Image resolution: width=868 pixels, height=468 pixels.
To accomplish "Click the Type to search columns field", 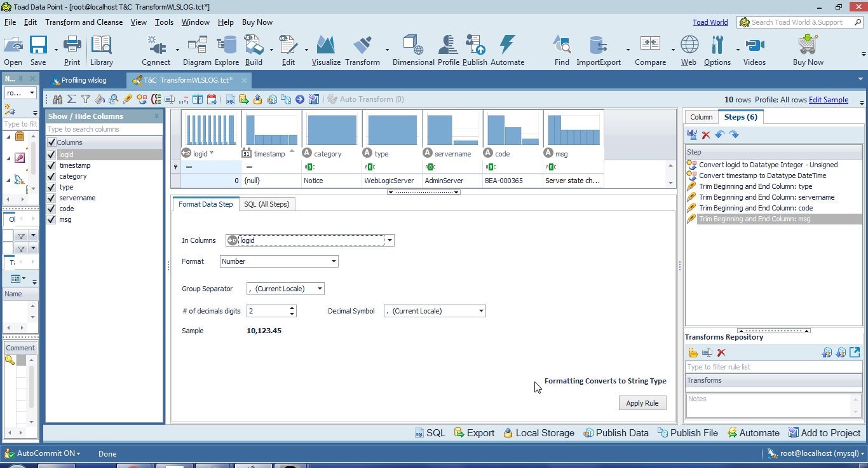I will (104, 129).
